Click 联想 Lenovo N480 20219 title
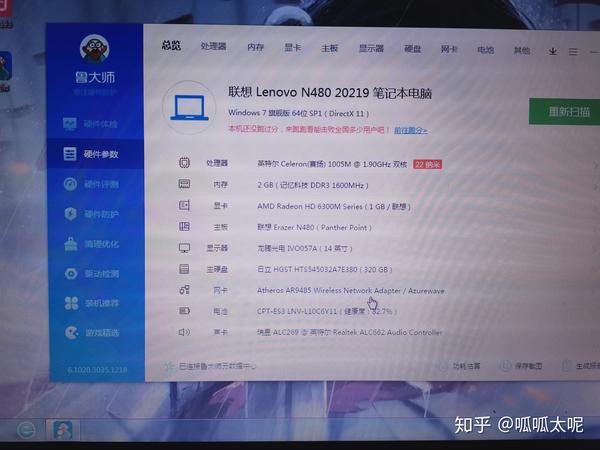600x450 pixels. 330,93
